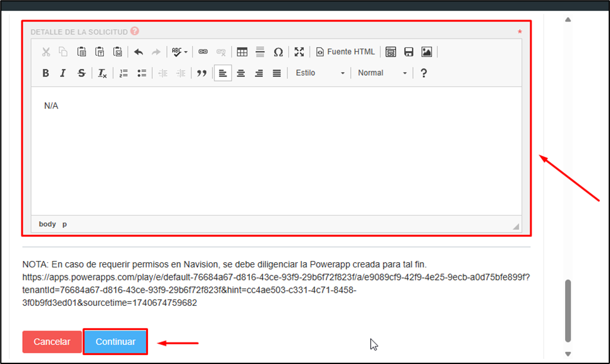Insert a block quote

pyautogui.click(x=202, y=73)
